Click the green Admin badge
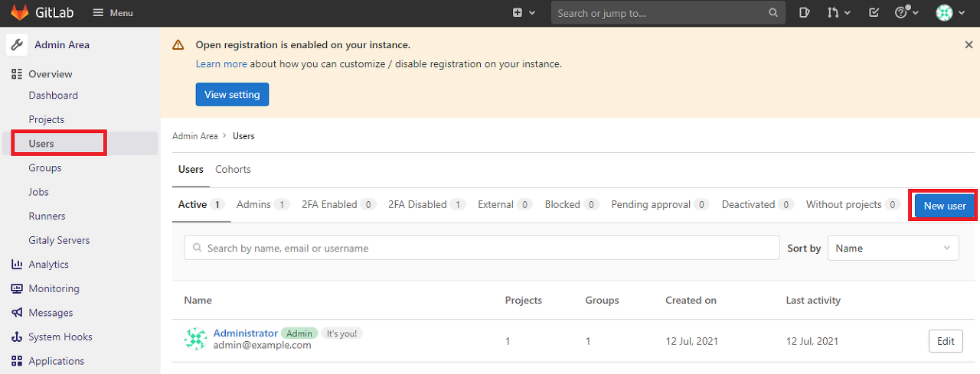980x374 pixels. (299, 333)
